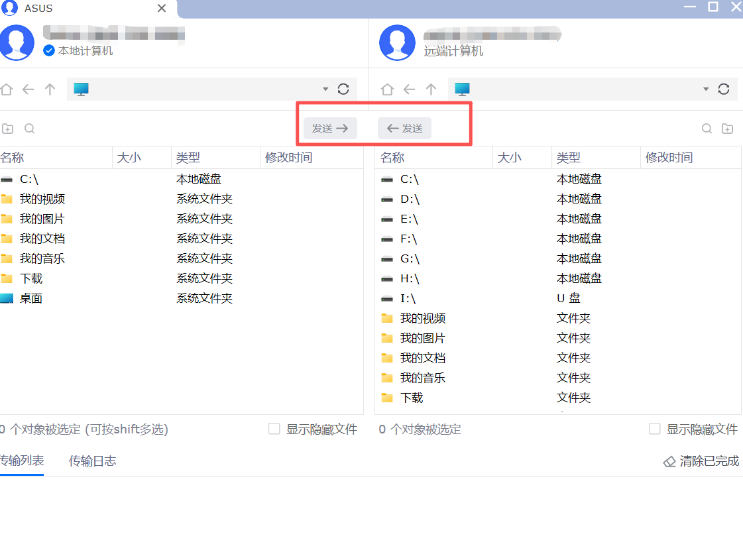Select remote H:\ drive row
Viewport: 743px width, 560px height.
[558, 278]
